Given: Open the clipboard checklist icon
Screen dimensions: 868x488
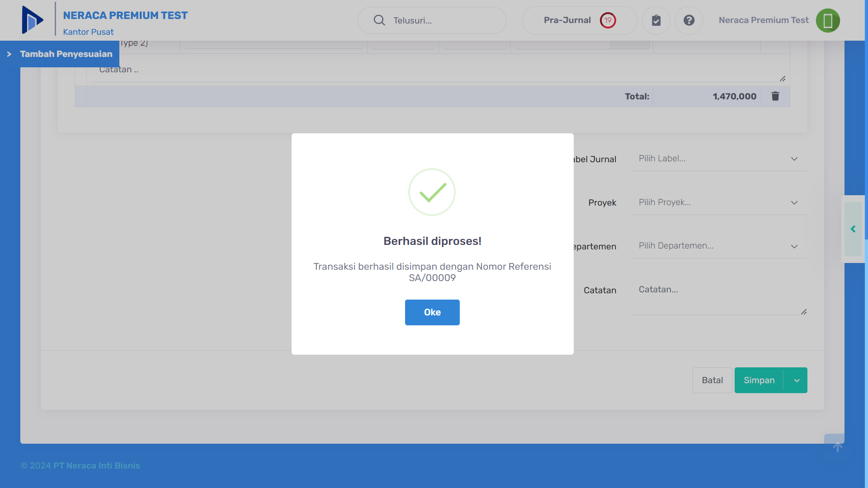Looking at the screenshot, I should [656, 20].
